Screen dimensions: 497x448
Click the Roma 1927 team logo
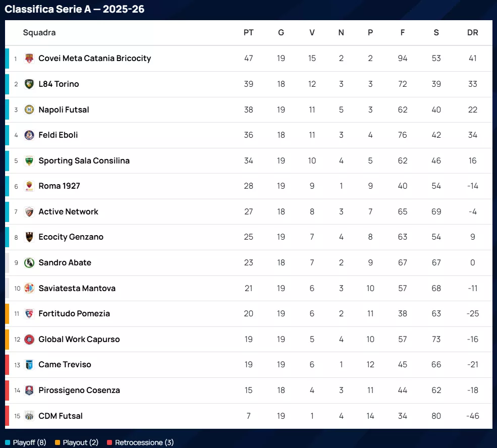(x=29, y=186)
